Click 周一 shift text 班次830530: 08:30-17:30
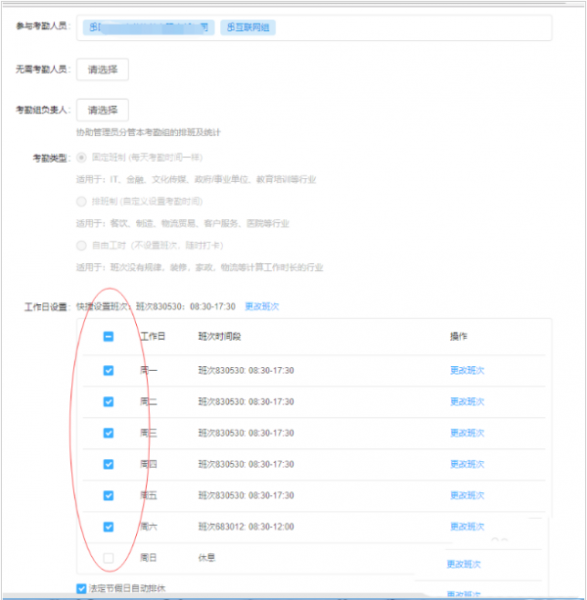This screenshot has width=587, height=600. click(246, 370)
